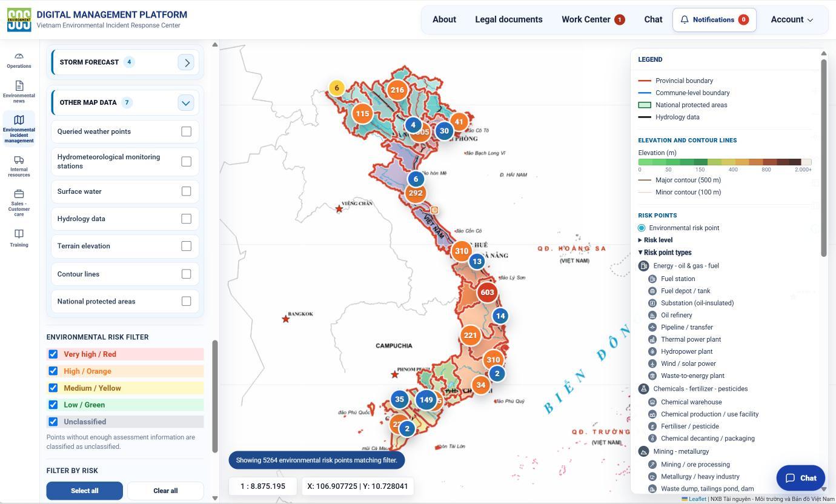Uncheck Very high / Red filter
Screen dimensions: 836x504
53,354
